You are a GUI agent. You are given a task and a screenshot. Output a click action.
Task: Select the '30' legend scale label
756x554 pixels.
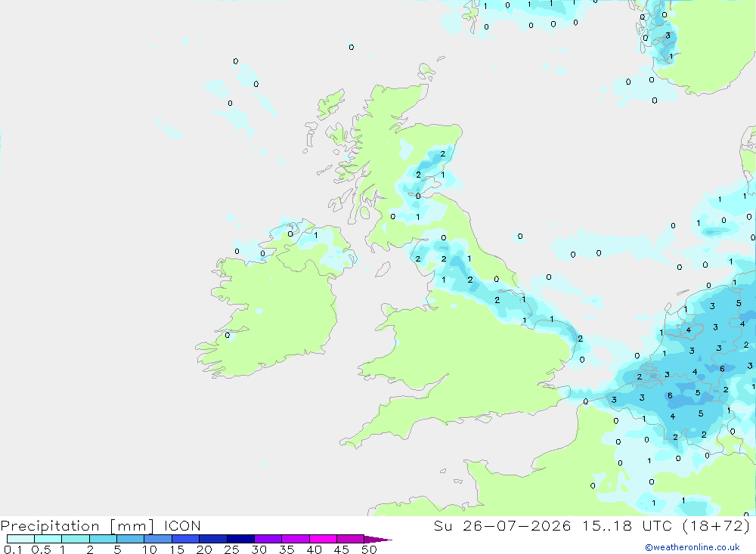[259, 549]
